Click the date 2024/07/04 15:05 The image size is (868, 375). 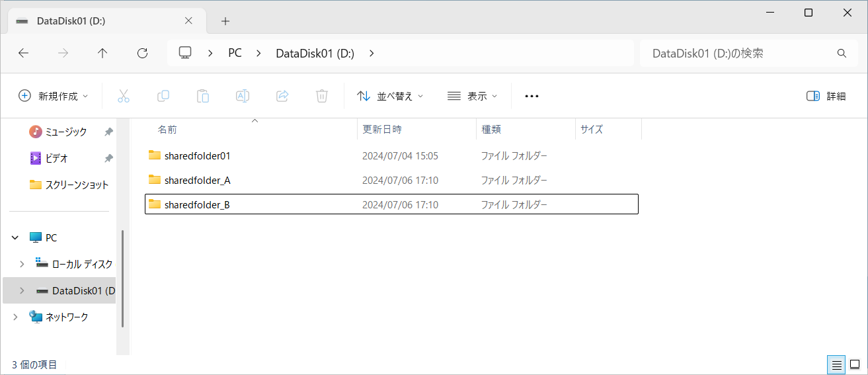pos(400,155)
